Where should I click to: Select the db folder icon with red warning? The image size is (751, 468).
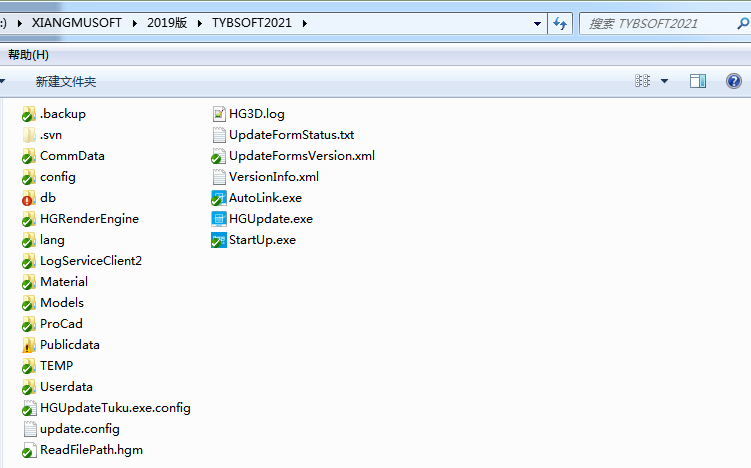pos(29,198)
